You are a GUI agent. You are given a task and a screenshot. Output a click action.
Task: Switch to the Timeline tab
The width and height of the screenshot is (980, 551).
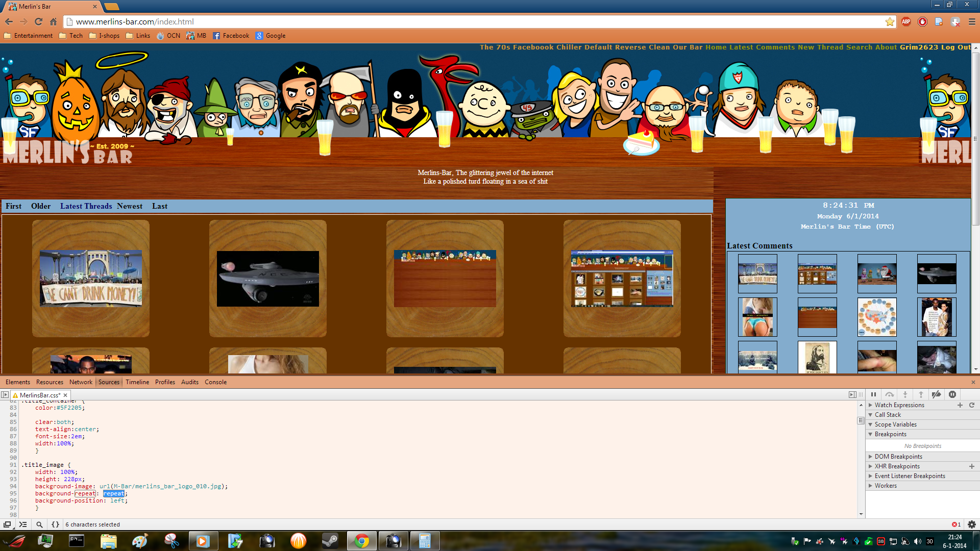click(x=137, y=382)
